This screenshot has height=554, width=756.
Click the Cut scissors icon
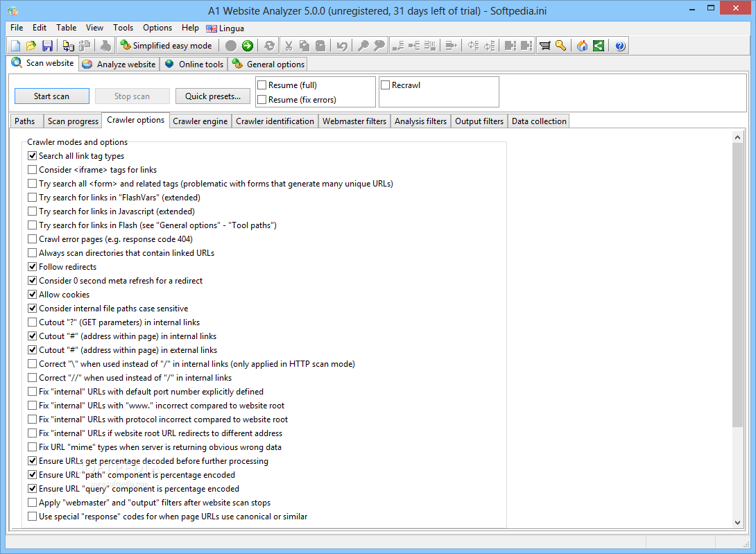(x=289, y=46)
